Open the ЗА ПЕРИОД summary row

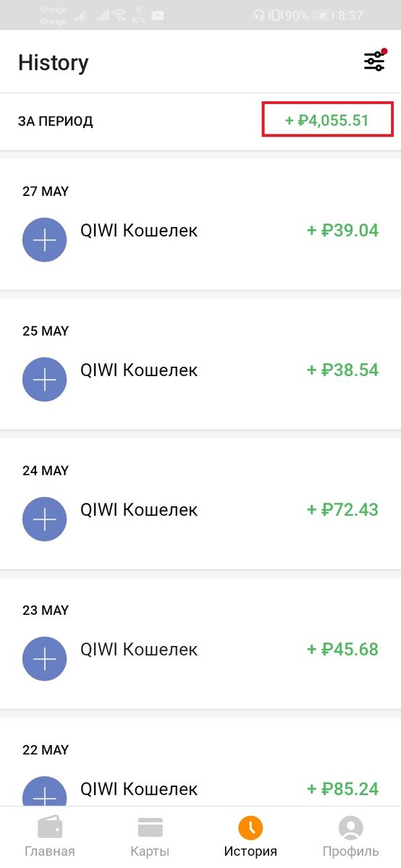tap(200, 122)
